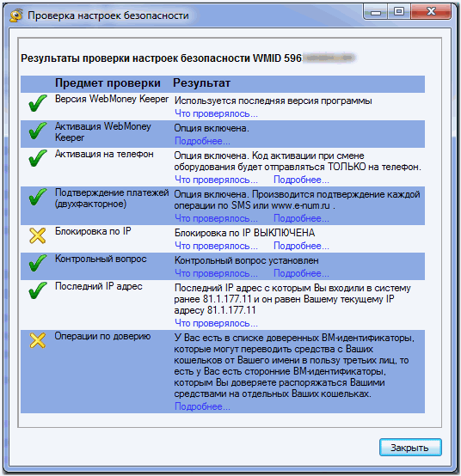The image size is (461, 476).
Task: Open 'Что проверялось...' for Подтверждение платежей
Action: click(216, 218)
